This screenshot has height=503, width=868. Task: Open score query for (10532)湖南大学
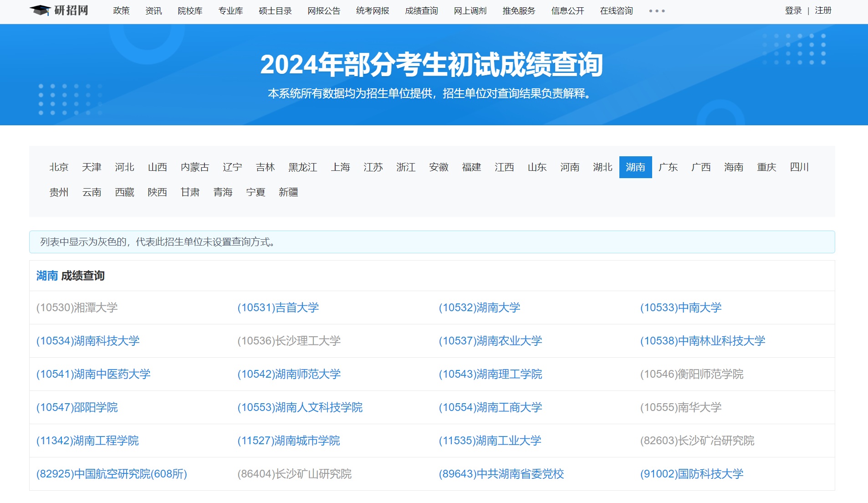point(480,308)
